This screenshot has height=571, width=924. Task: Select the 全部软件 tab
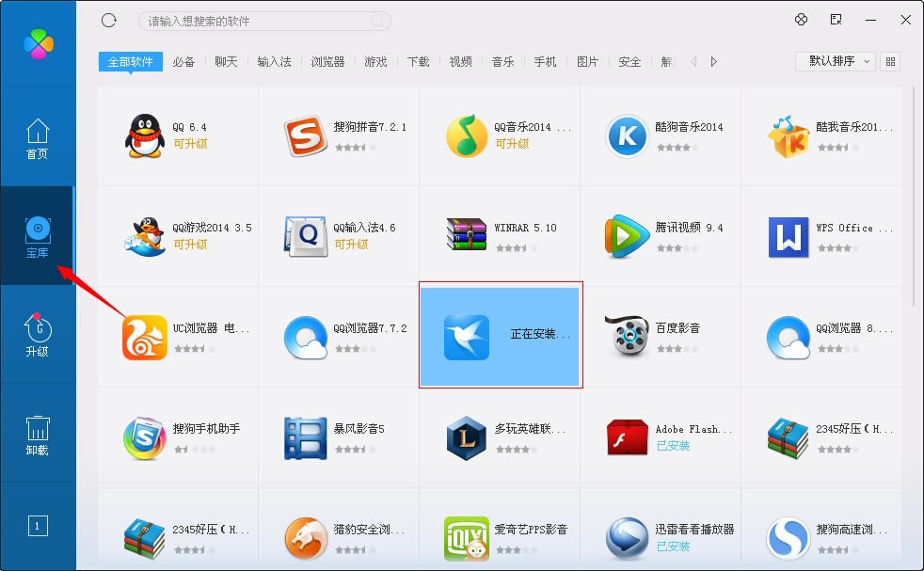(x=130, y=61)
